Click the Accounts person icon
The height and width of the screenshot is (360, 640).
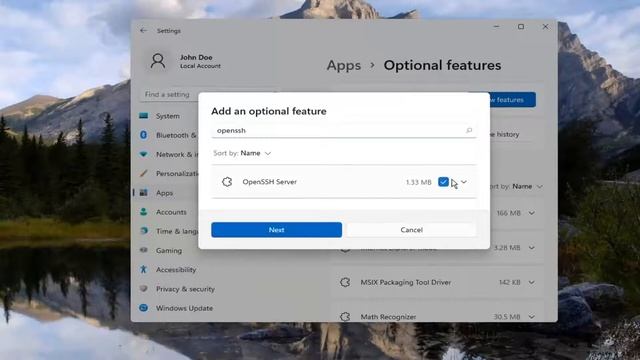click(x=144, y=212)
